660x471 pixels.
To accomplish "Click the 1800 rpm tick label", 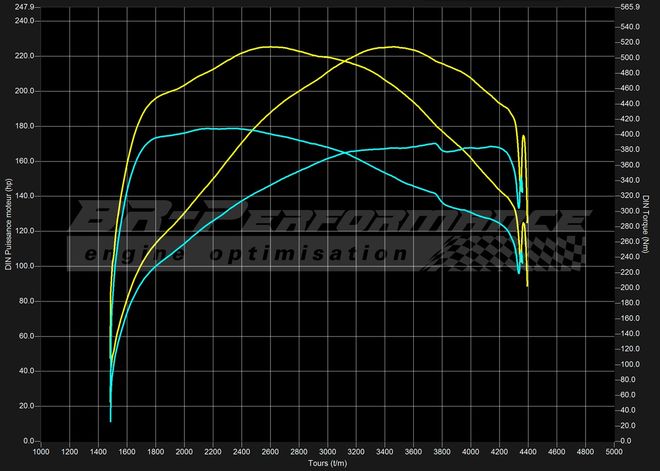I will (x=155, y=452).
